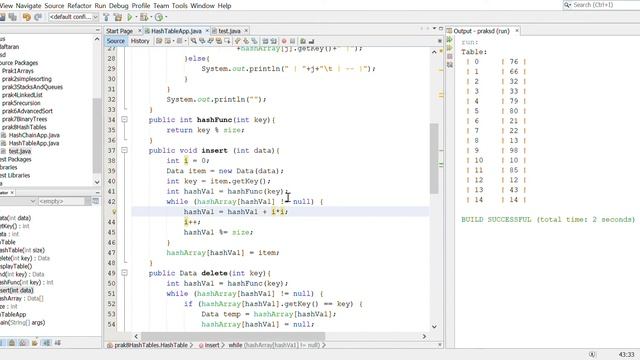Close the HashTableApp.java tab
This screenshot has height=360, width=640.
[x=207, y=31]
